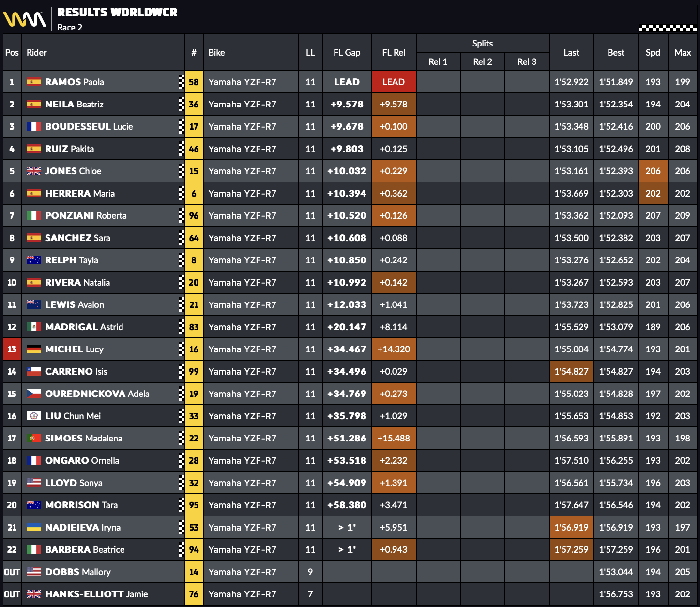Click the Best lap column header
This screenshot has width=700, height=607.
(x=616, y=53)
